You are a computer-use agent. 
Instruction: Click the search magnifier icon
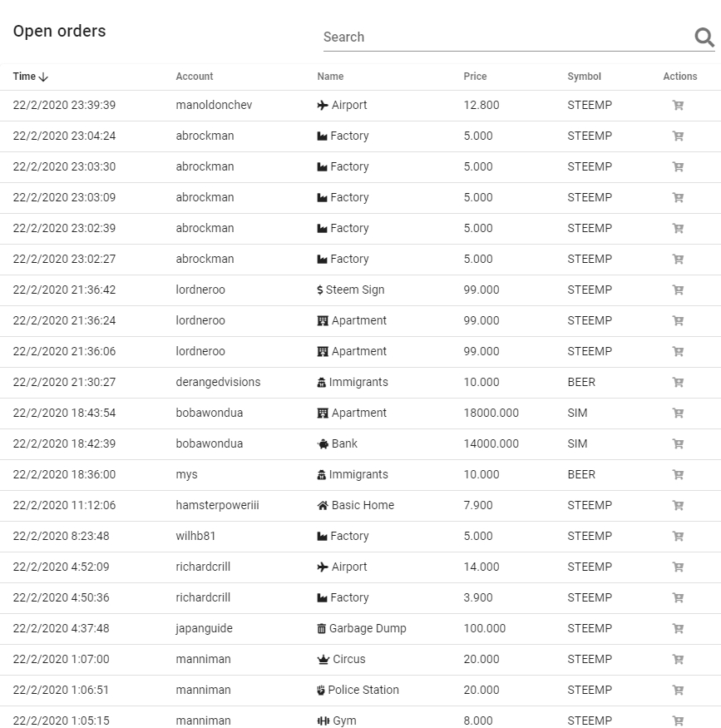(704, 37)
